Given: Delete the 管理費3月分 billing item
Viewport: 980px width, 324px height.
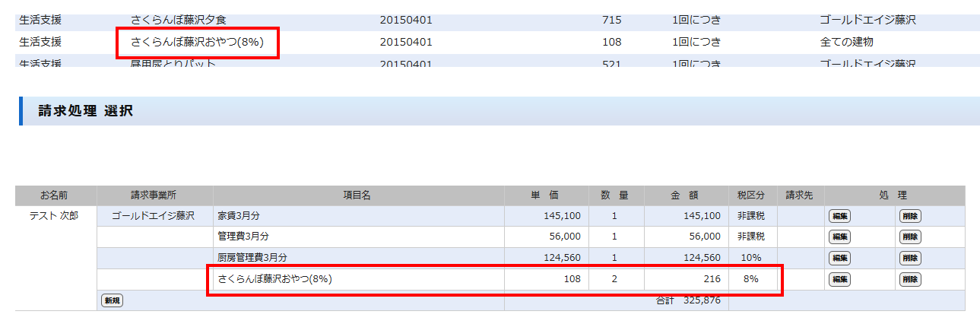Looking at the screenshot, I should (x=910, y=237).
